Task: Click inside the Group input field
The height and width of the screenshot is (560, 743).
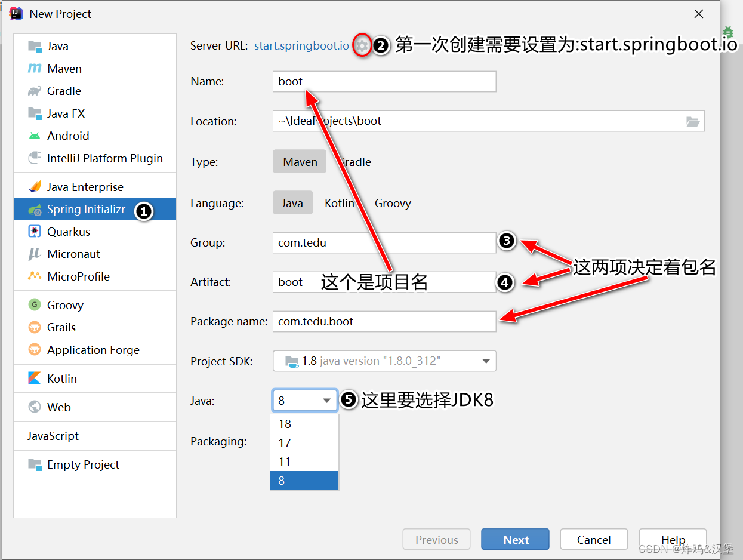Action: click(x=384, y=242)
